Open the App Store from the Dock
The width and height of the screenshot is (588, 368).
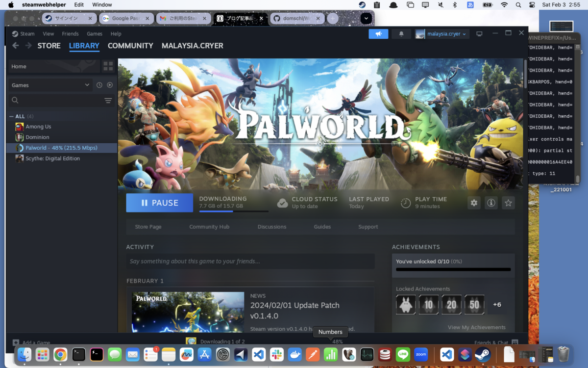205,354
